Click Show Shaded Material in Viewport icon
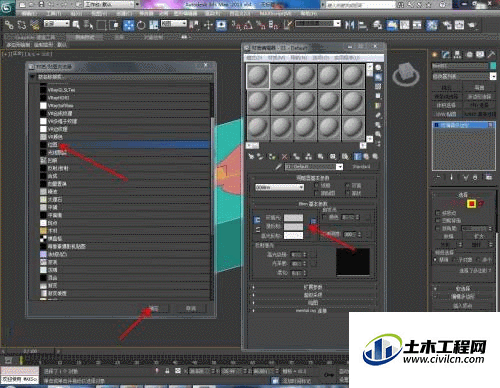 coord(345,156)
